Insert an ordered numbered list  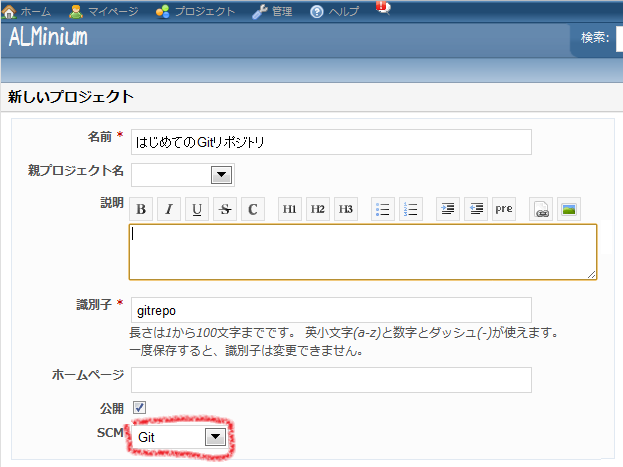410,209
